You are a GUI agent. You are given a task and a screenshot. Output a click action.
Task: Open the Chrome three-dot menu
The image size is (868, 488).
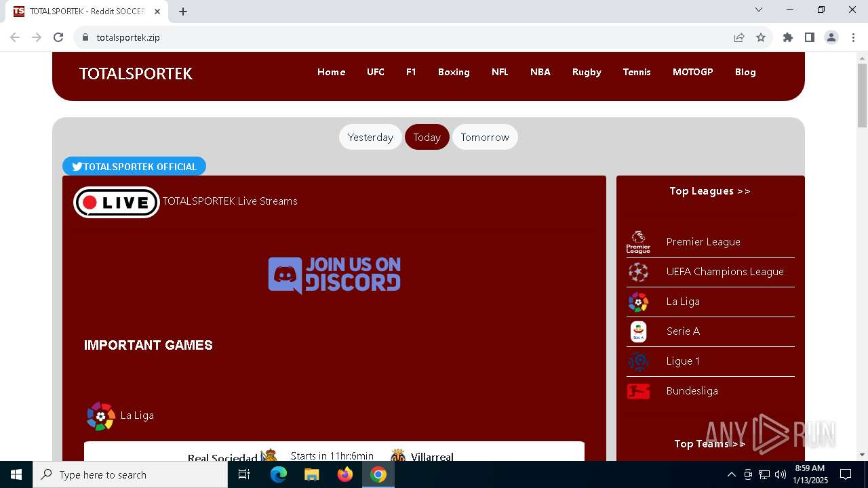click(x=853, y=37)
